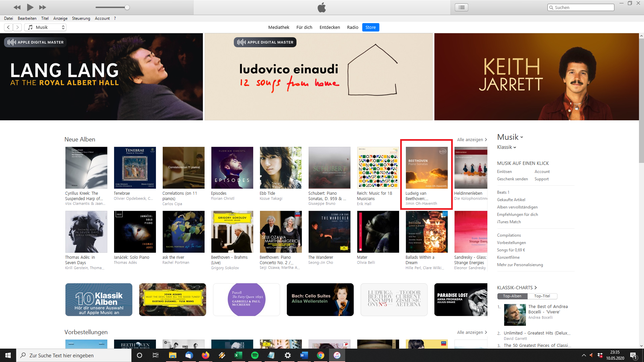Skip to the previous track
This screenshot has height=362, width=644.
17,7
